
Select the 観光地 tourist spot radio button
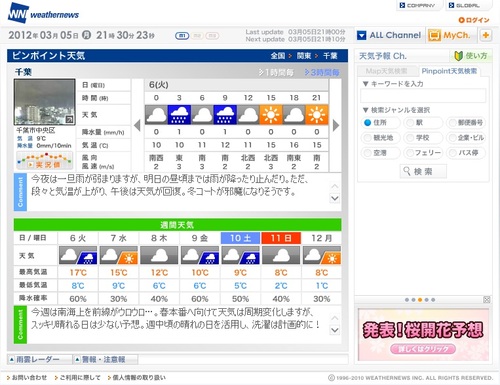[368, 138]
